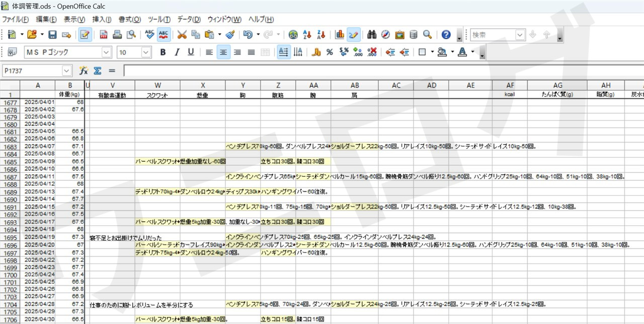644x324 pixels.
Task: Open the 編集(E) menu
Action: coord(46,19)
